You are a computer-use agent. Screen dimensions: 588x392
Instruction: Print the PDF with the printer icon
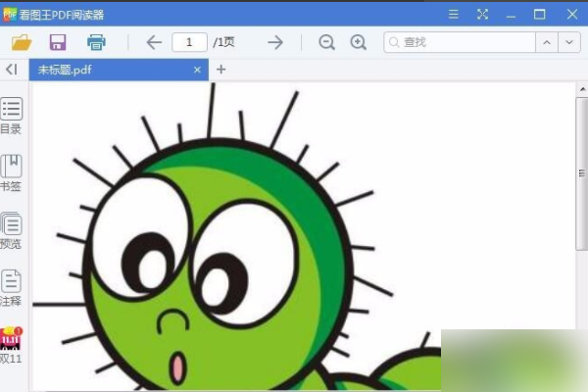[96, 42]
